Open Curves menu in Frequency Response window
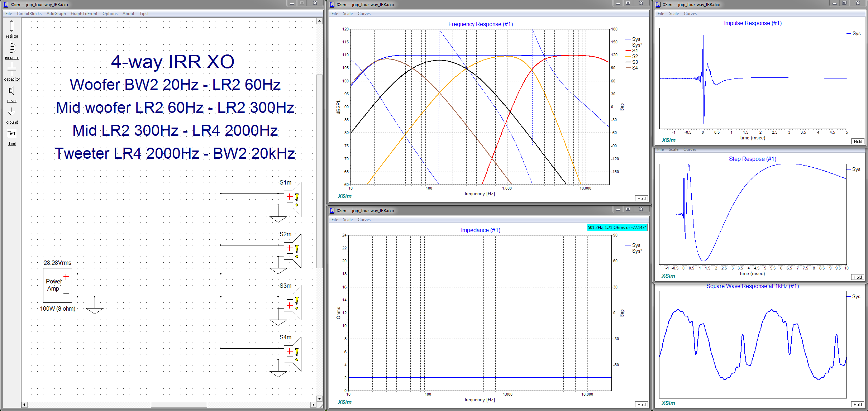This screenshot has width=868, height=411. click(x=364, y=14)
